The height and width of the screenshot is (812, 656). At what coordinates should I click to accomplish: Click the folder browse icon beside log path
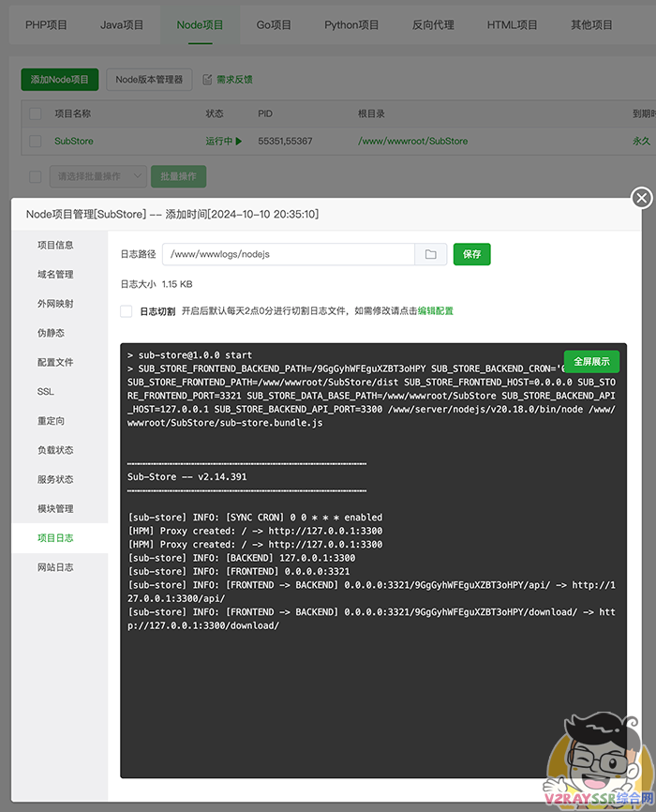(430, 254)
